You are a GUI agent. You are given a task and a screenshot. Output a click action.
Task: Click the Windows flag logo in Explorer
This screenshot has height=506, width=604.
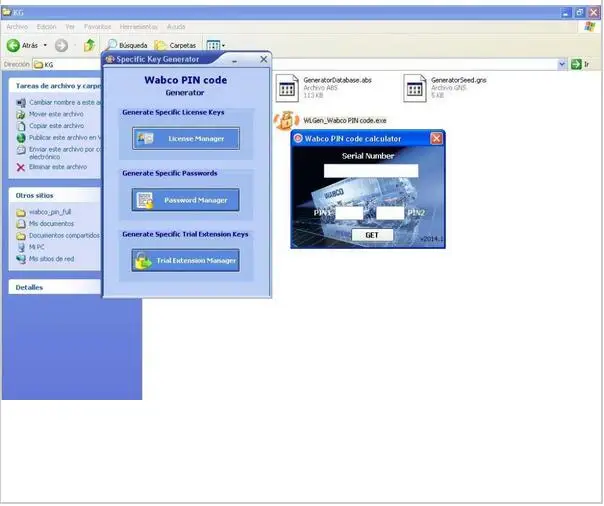pos(590,27)
